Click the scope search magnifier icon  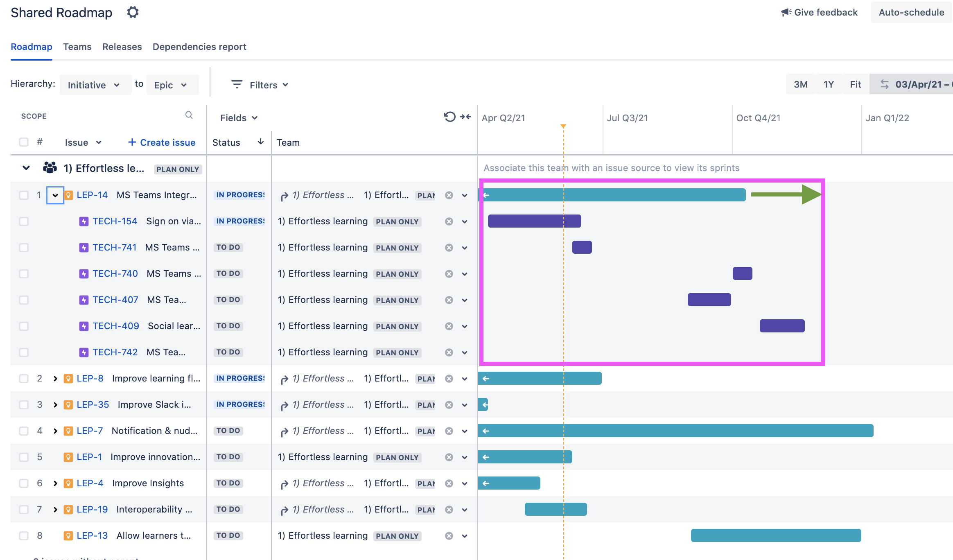tap(189, 115)
